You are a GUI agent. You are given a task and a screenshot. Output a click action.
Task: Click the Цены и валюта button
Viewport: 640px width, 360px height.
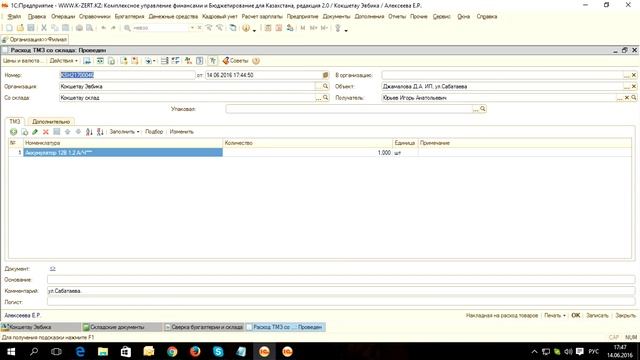tap(22, 61)
